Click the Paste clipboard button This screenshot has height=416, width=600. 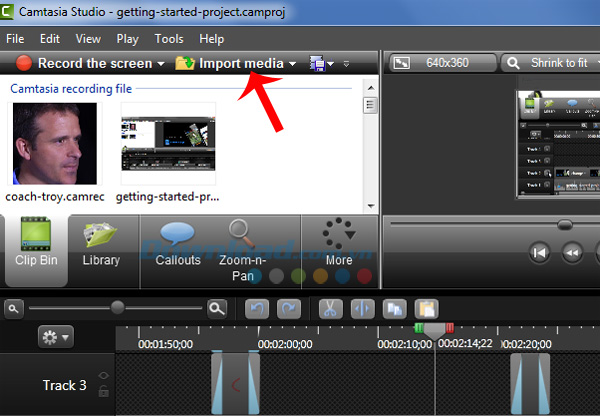pyautogui.click(x=426, y=308)
